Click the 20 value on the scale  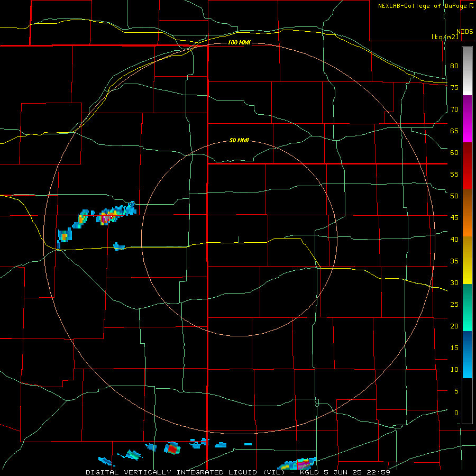coord(454,326)
